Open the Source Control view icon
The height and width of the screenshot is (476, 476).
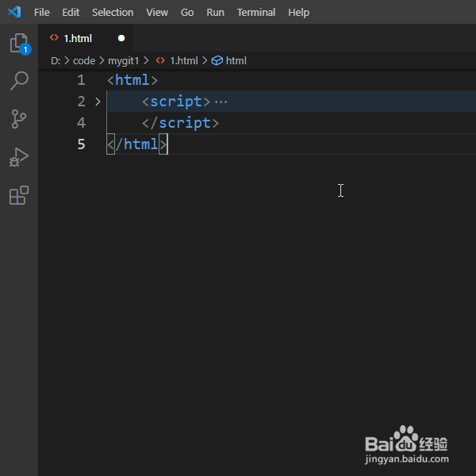19,119
